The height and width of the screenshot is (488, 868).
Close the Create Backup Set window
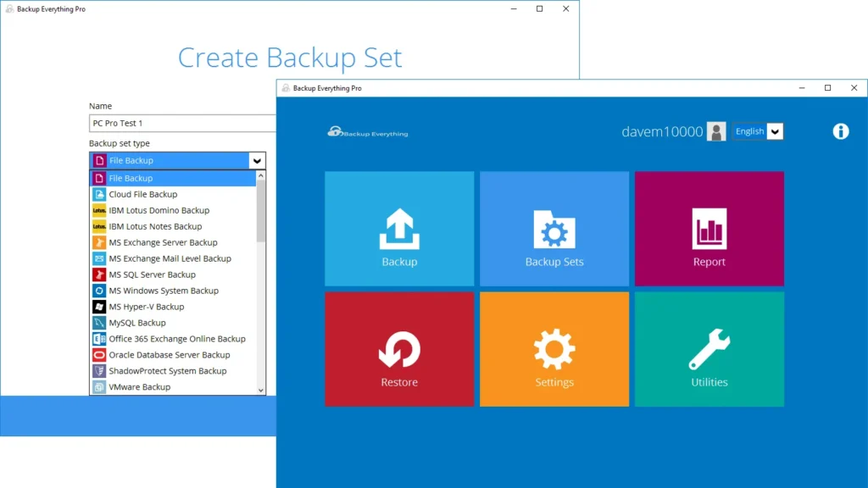point(565,8)
